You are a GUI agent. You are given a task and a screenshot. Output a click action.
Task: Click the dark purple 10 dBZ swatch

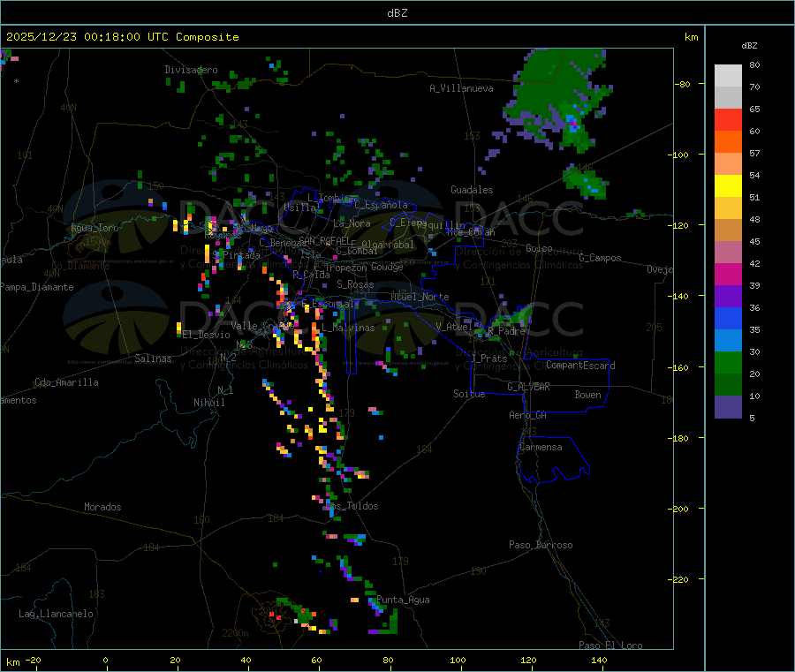click(x=728, y=407)
